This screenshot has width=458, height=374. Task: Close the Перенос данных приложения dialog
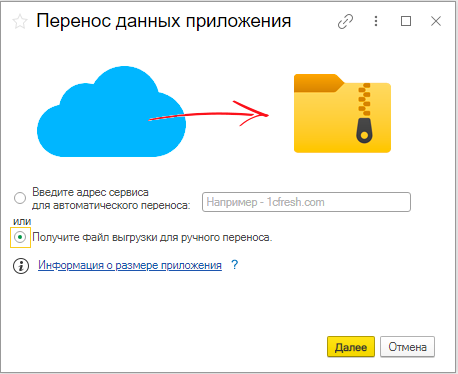tap(436, 21)
